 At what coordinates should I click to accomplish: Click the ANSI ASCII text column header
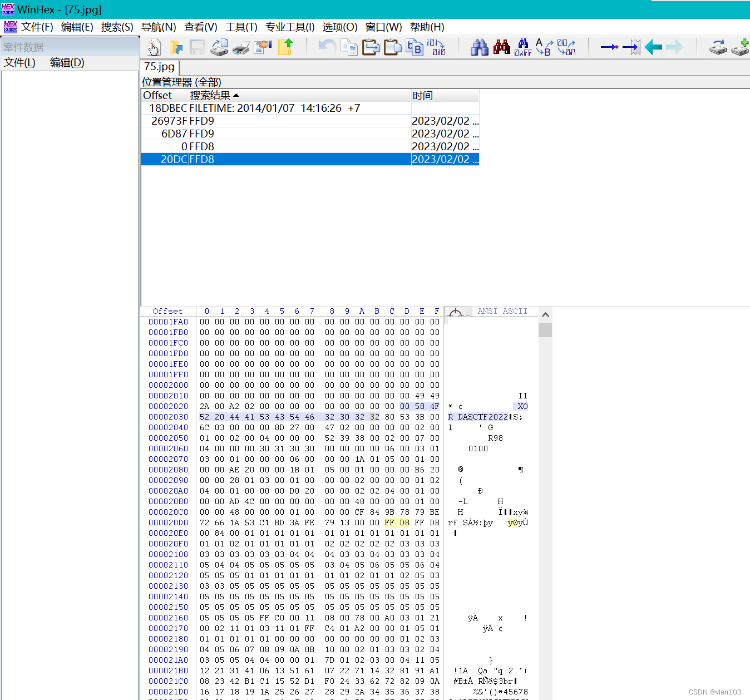(x=502, y=312)
